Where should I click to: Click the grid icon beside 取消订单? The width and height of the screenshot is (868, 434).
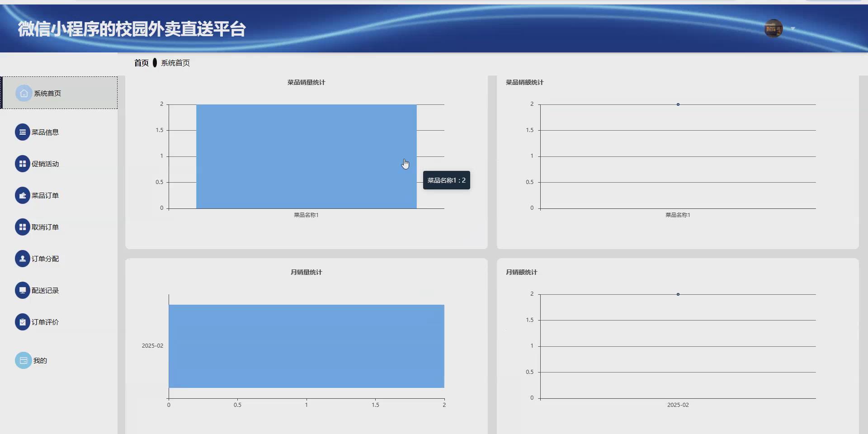pos(23,227)
